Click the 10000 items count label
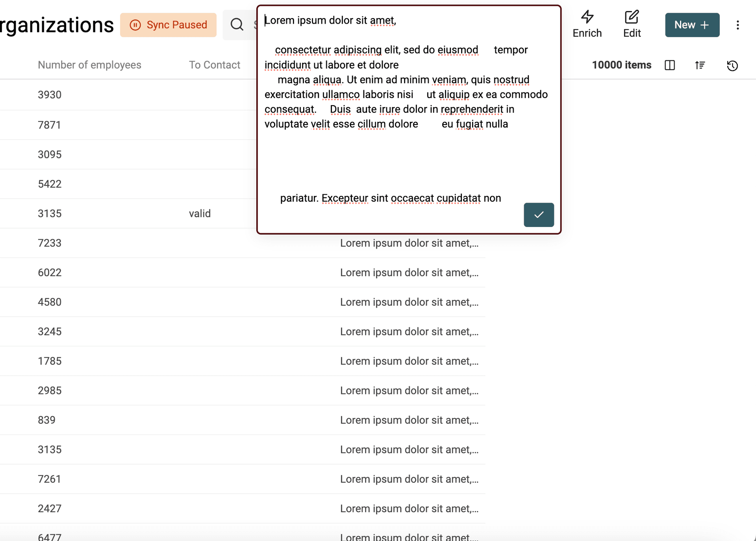The width and height of the screenshot is (756, 541). [x=621, y=65]
